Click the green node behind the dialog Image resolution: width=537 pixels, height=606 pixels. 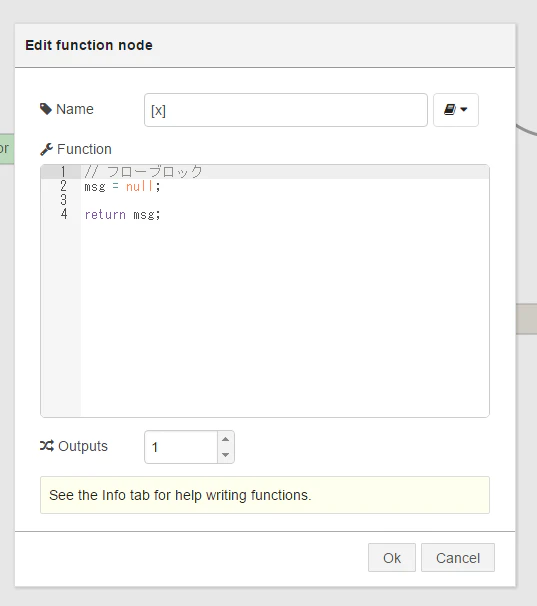7,148
